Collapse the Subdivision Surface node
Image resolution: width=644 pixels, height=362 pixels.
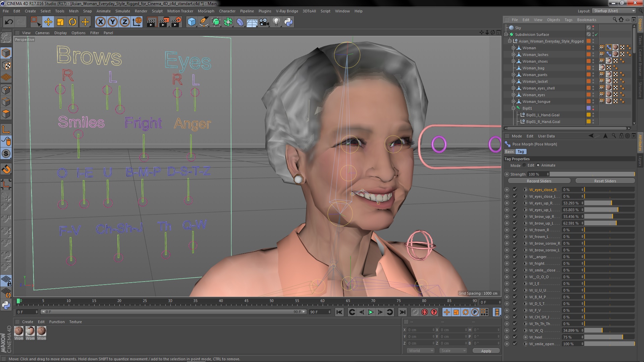[506, 35]
